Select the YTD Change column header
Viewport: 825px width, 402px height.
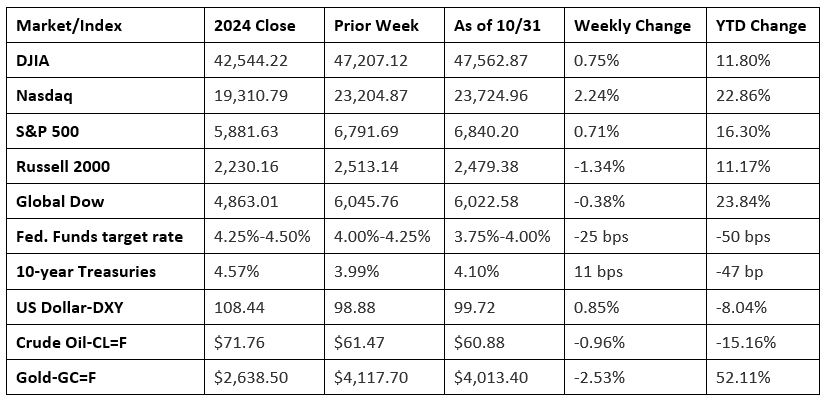[761, 26]
